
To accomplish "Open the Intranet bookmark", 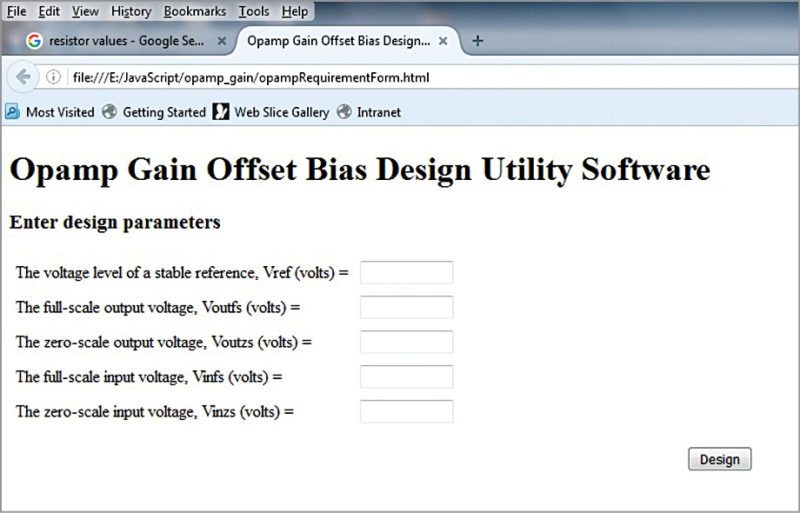I will pos(369,112).
